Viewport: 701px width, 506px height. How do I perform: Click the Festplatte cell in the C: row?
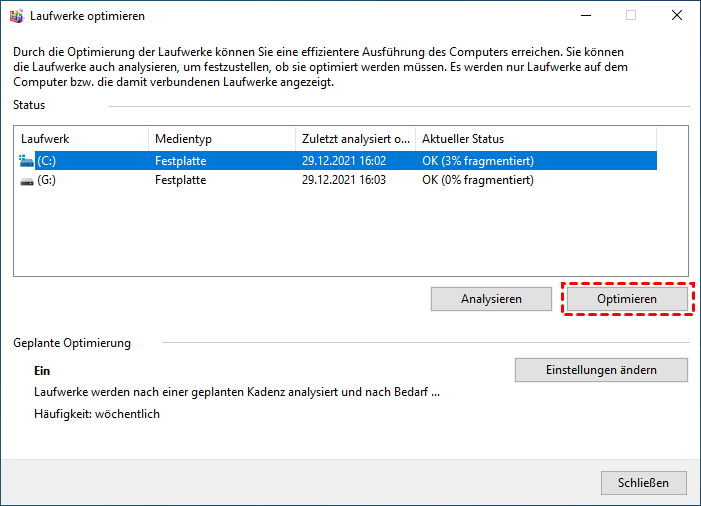180,160
